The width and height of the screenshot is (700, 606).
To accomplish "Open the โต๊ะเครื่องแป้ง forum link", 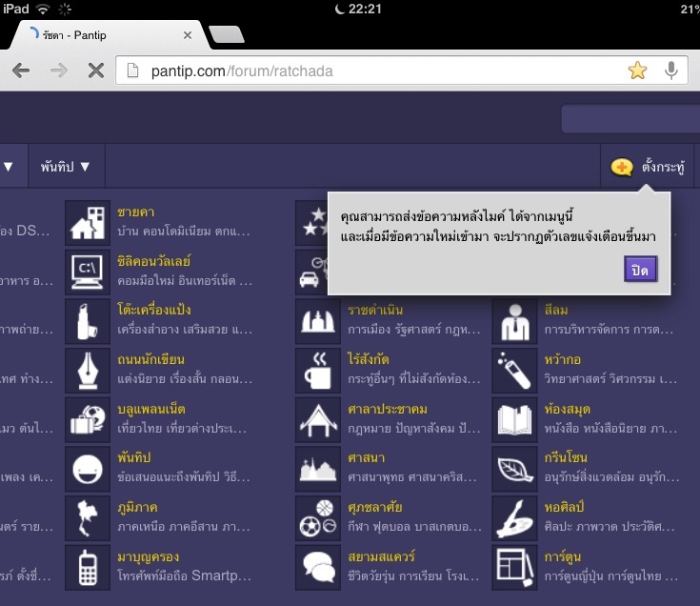I will point(154,310).
